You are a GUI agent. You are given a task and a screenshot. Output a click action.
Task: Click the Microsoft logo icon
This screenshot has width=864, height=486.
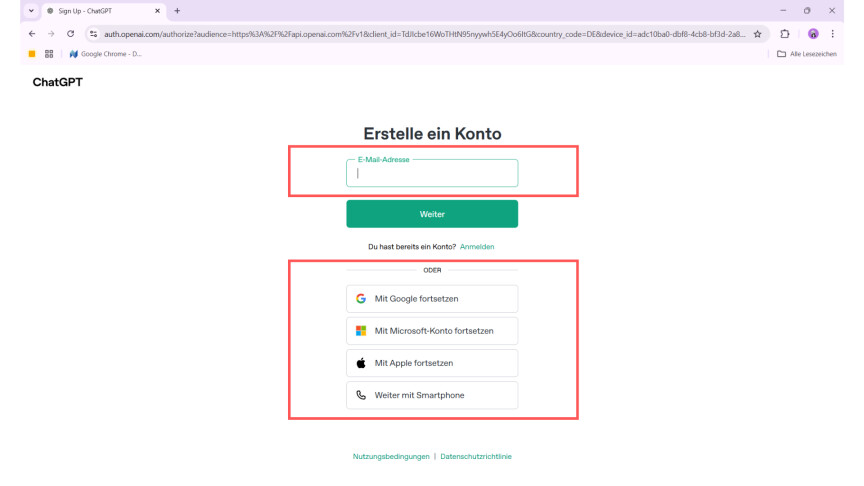361,331
